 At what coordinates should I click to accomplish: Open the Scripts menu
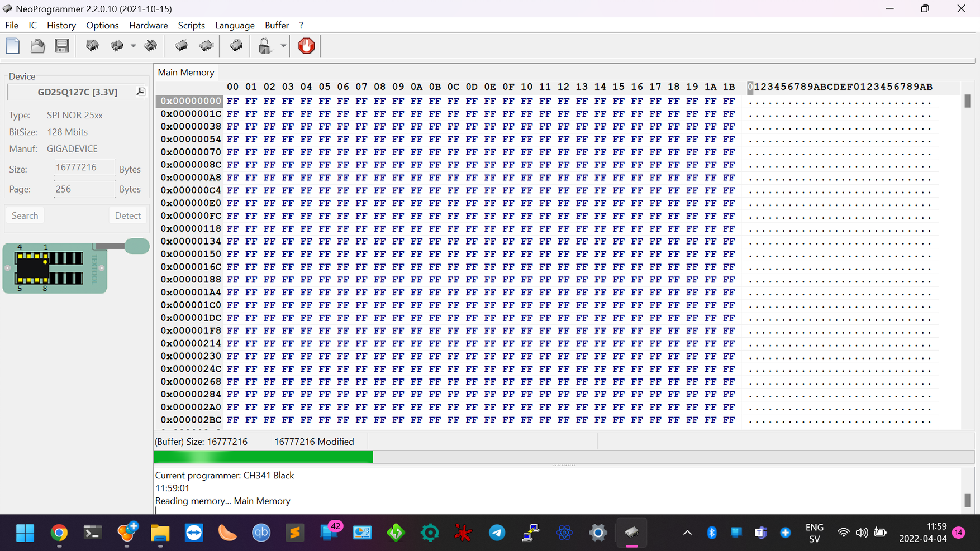tap(191, 26)
